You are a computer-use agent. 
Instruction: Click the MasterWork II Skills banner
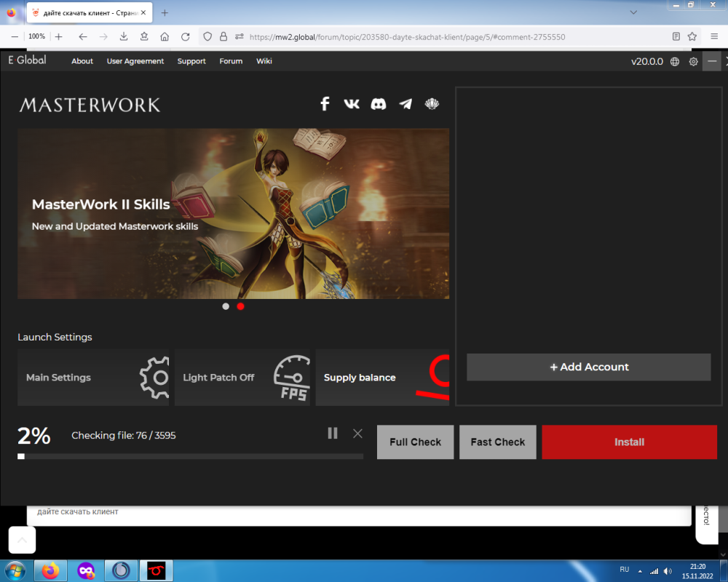[x=233, y=214]
